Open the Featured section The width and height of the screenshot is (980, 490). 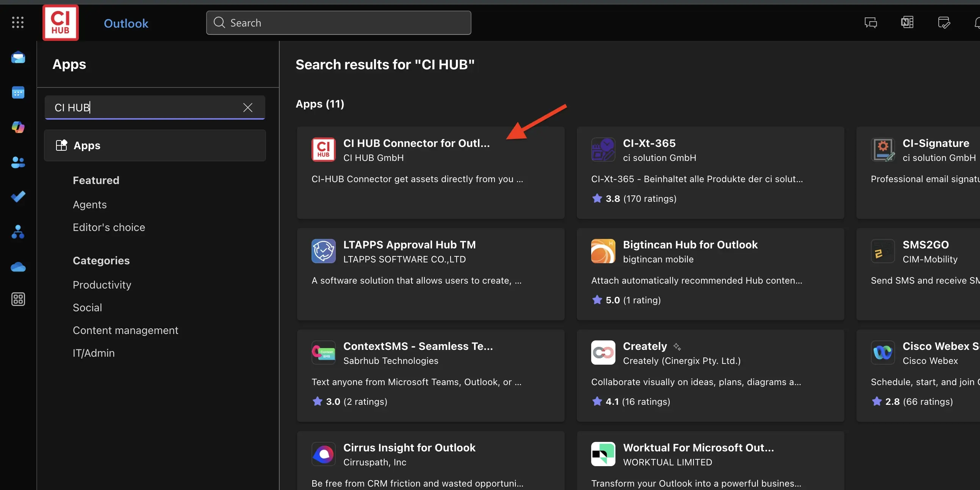click(x=96, y=180)
